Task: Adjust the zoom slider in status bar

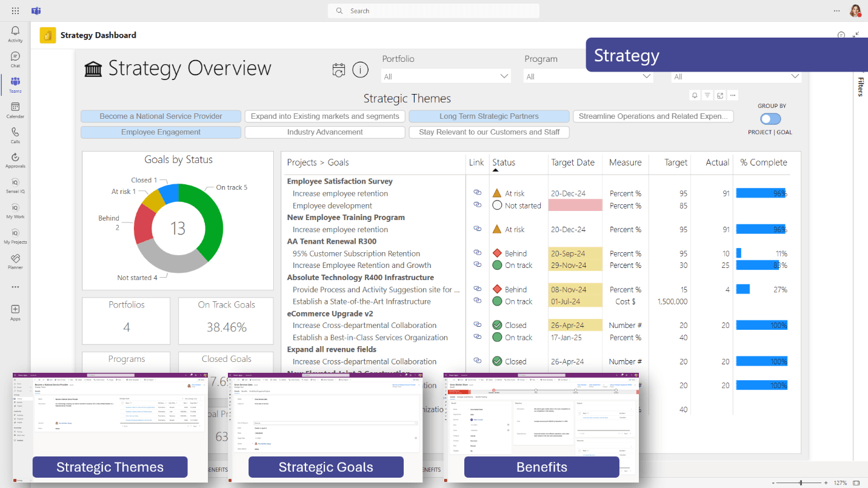Action: click(801, 483)
